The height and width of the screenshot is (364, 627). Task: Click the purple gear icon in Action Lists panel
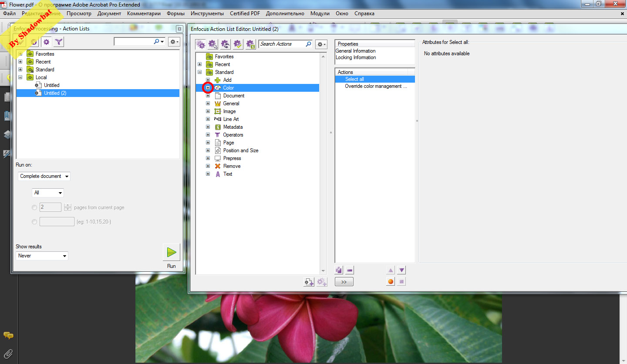pos(46,42)
